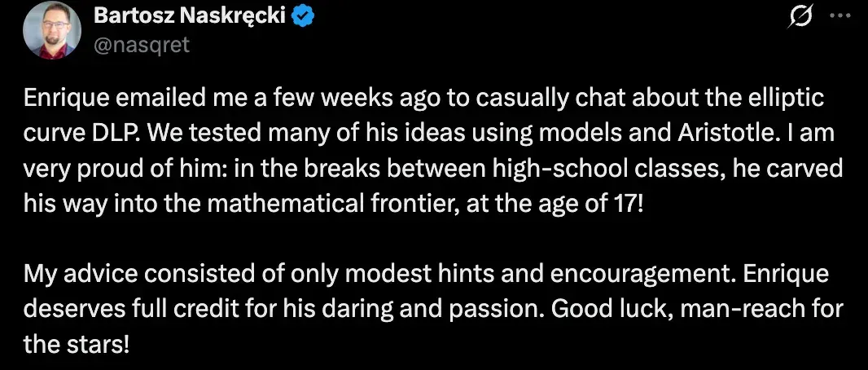Visit the @nasqret handle link
The width and height of the screenshot is (868, 370).
141,45
